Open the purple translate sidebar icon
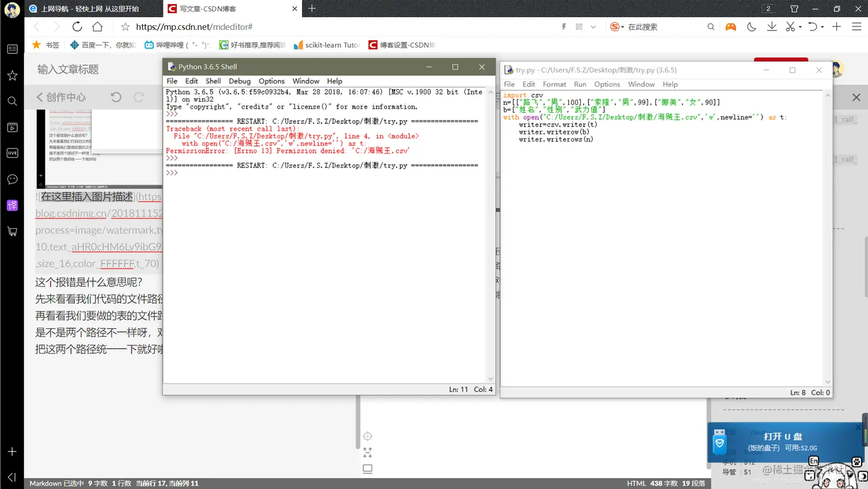The image size is (868, 489). (x=12, y=205)
